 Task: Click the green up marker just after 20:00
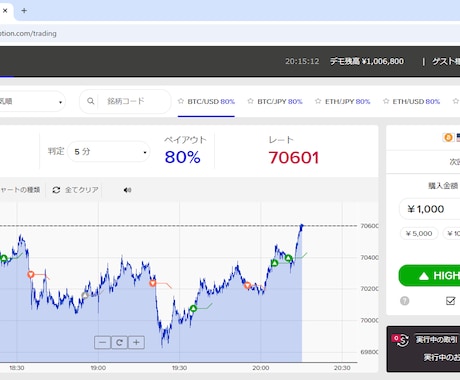click(274, 263)
